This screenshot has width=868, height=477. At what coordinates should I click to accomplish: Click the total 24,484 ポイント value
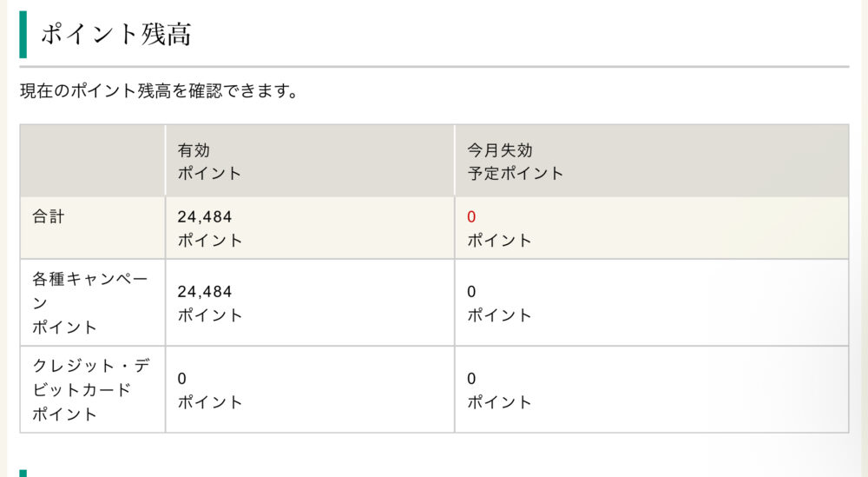(x=210, y=229)
